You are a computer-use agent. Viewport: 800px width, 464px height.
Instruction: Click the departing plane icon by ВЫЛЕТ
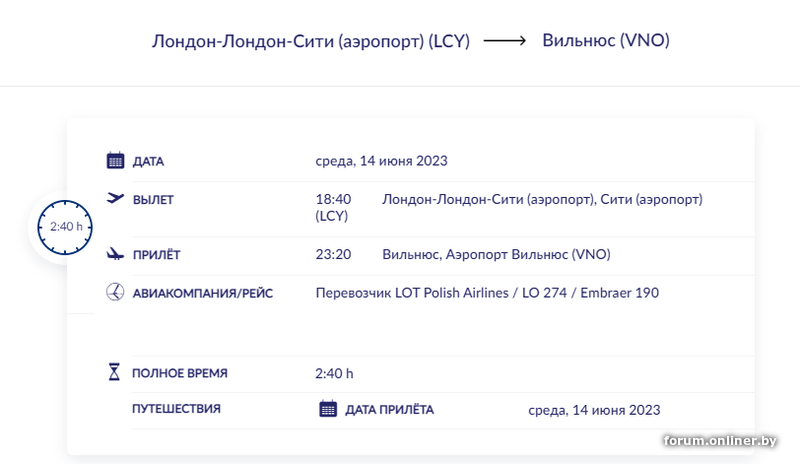pos(115,199)
